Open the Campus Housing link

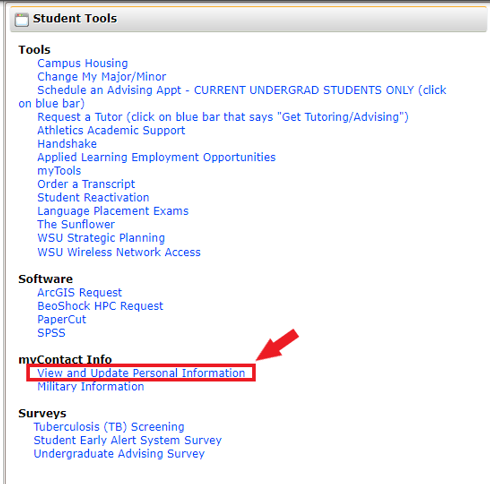pyautogui.click(x=82, y=63)
